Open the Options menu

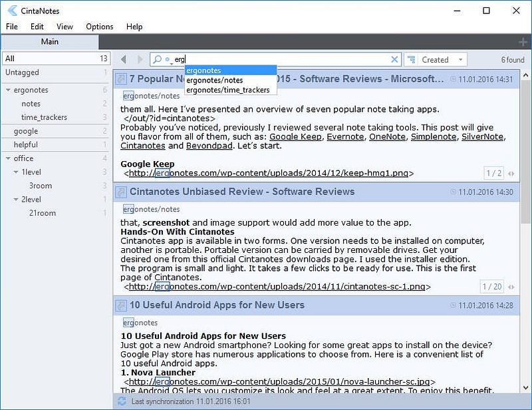[99, 27]
